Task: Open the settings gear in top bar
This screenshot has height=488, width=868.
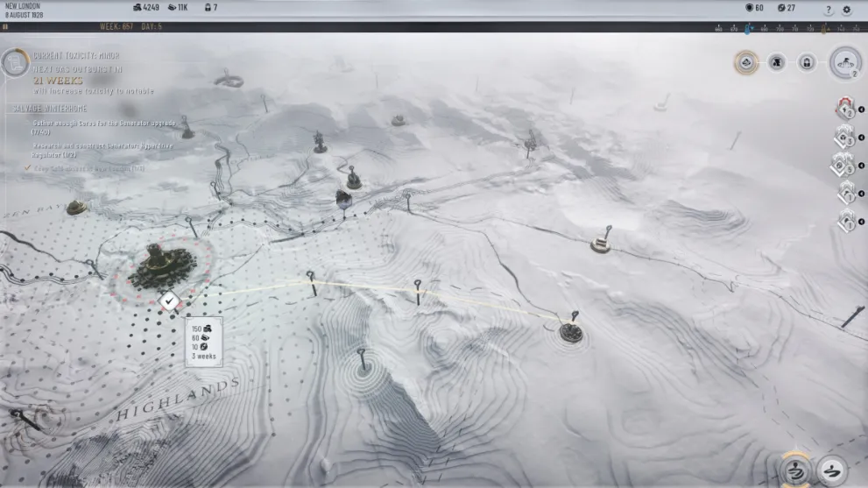Action: [846, 10]
